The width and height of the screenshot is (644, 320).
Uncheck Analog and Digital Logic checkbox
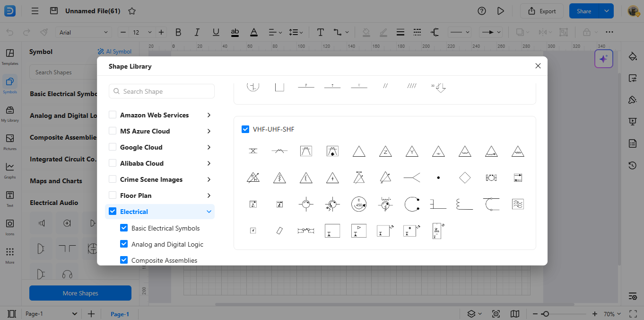pyautogui.click(x=124, y=244)
